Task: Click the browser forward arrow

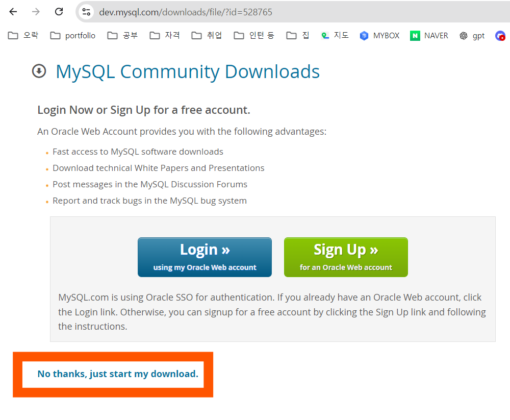Action: point(36,12)
